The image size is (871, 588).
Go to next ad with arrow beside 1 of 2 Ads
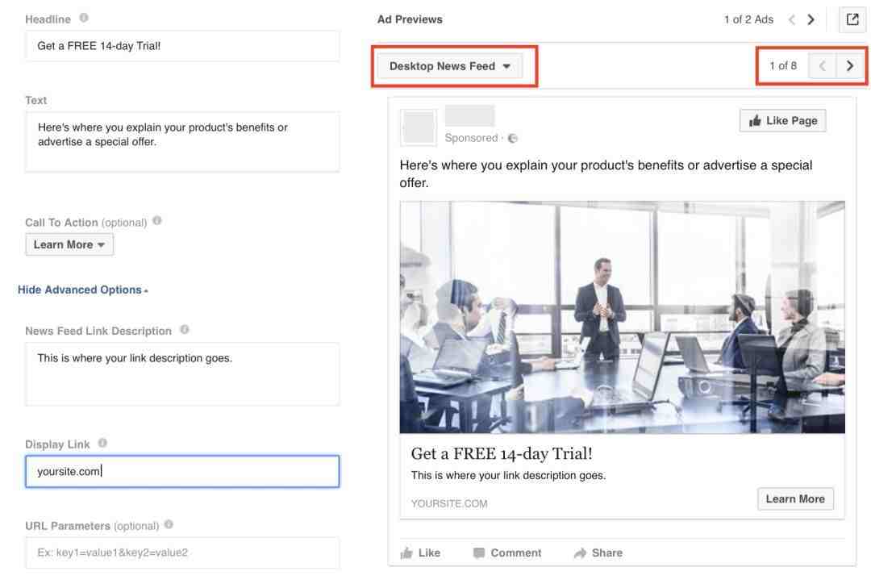point(811,19)
